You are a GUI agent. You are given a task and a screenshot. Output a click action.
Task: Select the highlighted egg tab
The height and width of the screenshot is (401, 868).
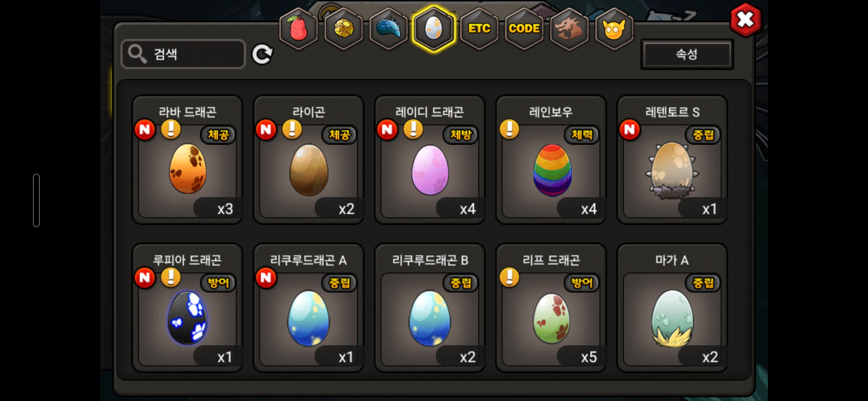click(434, 29)
